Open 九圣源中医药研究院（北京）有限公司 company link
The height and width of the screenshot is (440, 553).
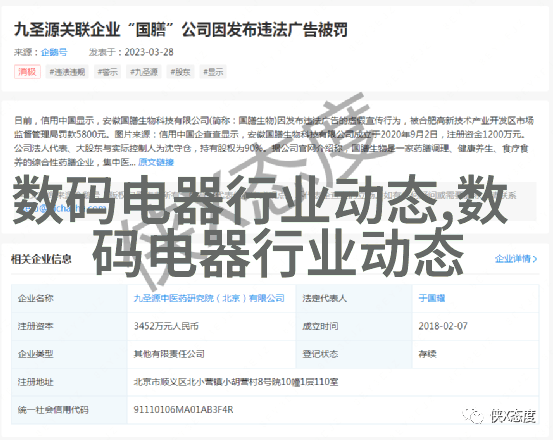[x=209, y=298]
